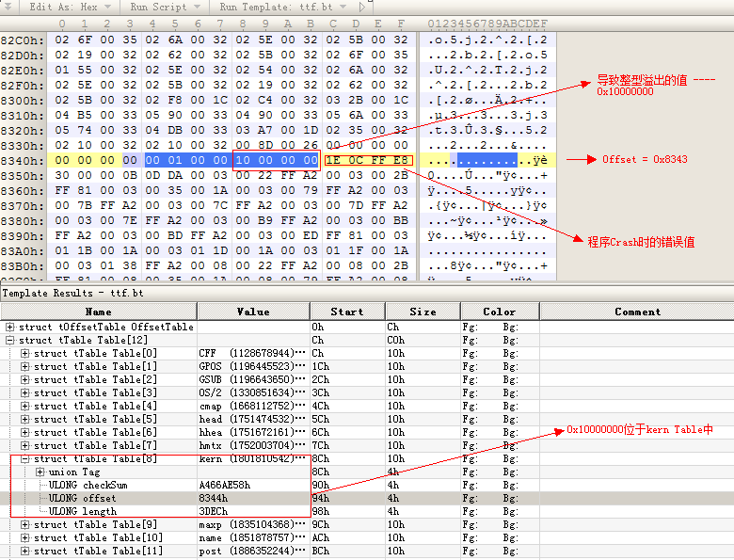
Task: Click the cmap (1668112752) value cell
Action: click(253, 406)
